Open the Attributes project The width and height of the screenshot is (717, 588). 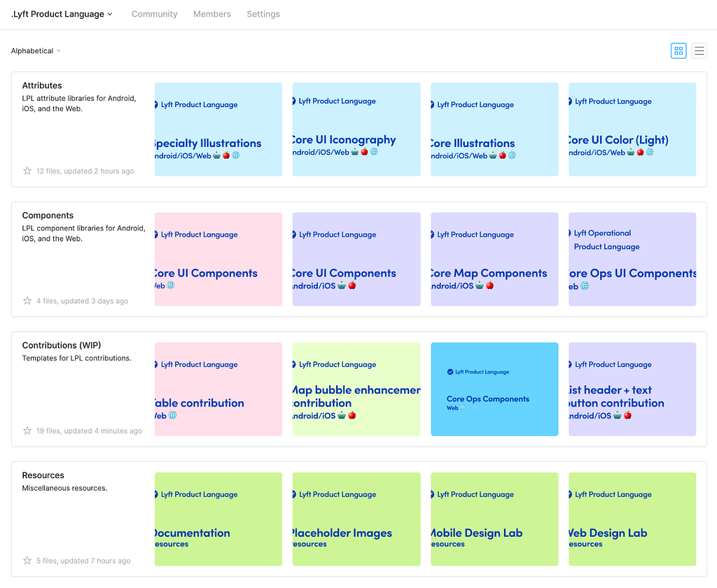[x=42, y=85]
